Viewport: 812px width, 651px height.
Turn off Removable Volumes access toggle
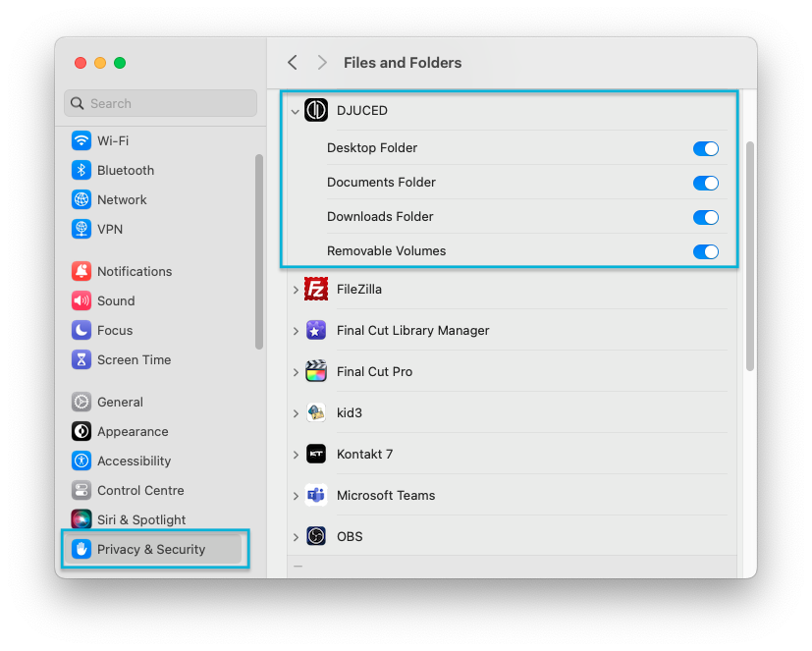click(705, 251)
